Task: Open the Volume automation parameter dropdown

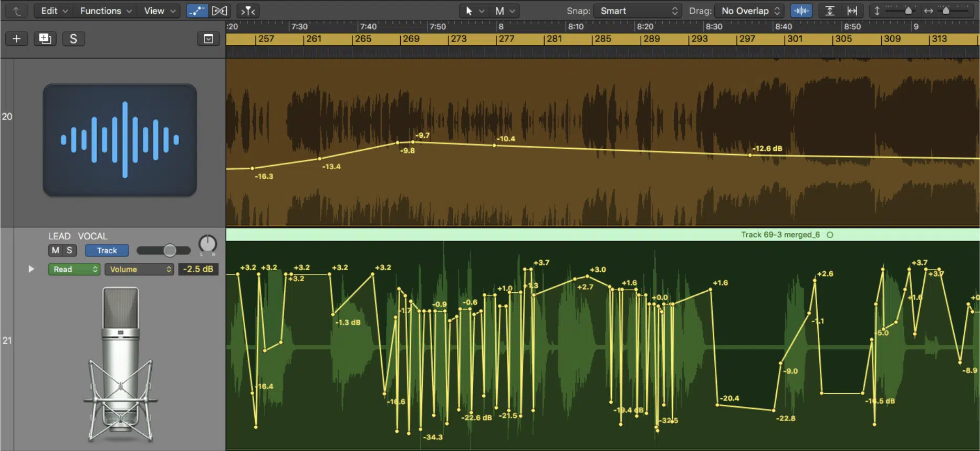Action: point(139,269)
